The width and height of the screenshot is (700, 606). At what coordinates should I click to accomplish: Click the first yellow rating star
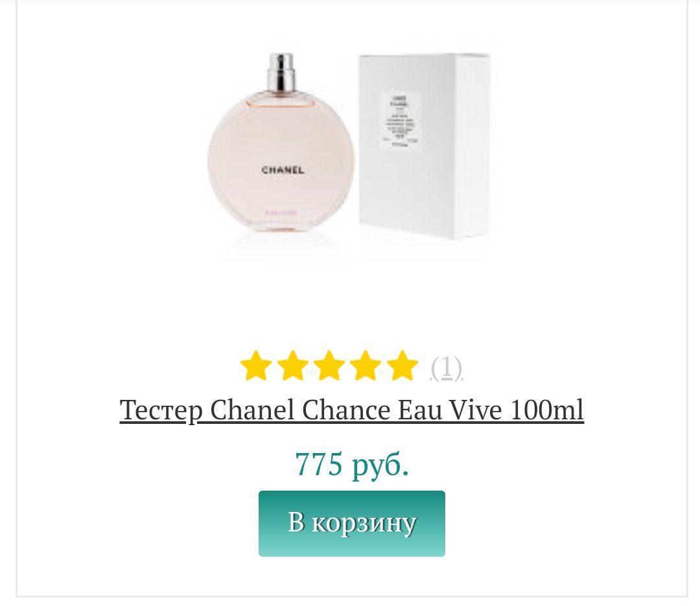[256, 366]
